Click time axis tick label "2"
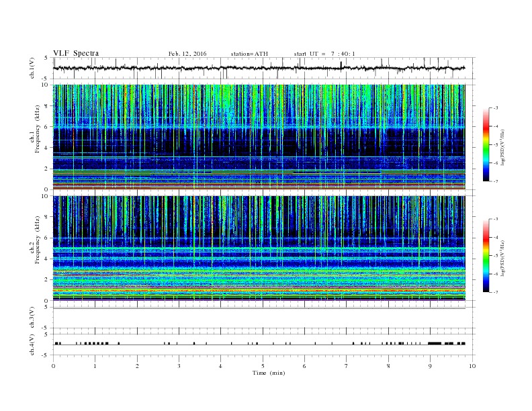Image resolution: width=532 pixels, height=411 pixels. pyautogui.click(x=137, y=366)
